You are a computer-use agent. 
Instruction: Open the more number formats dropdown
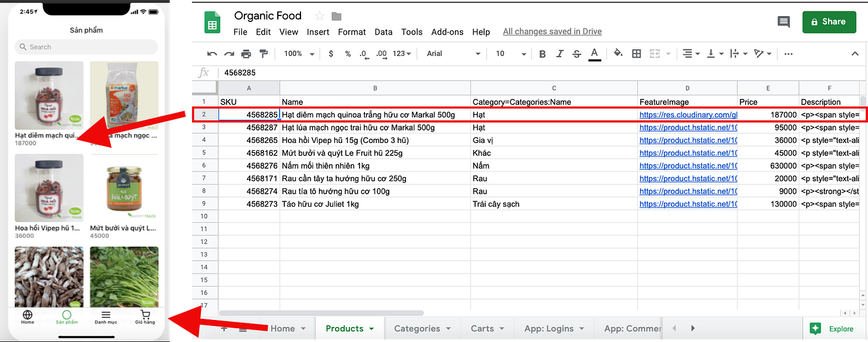(x=402, y=54)
